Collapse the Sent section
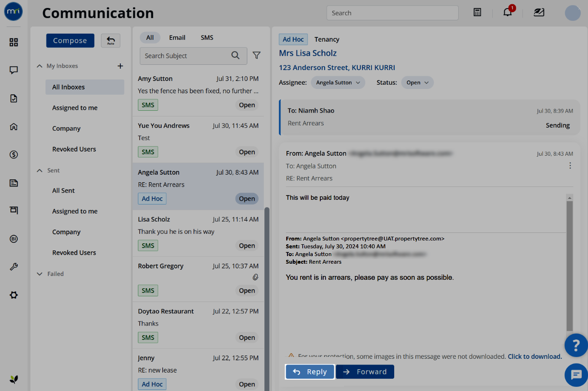 (x=39, y=170)
